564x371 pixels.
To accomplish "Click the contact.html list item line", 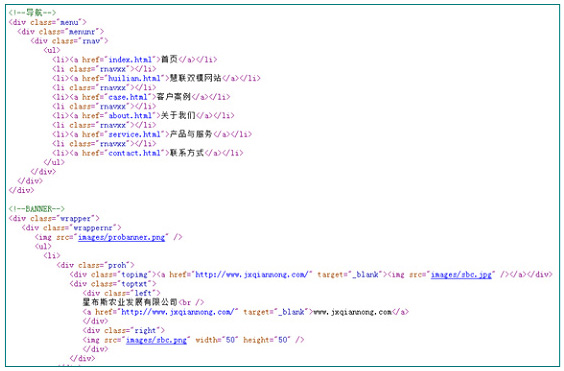I will click(x=147, y=153).
